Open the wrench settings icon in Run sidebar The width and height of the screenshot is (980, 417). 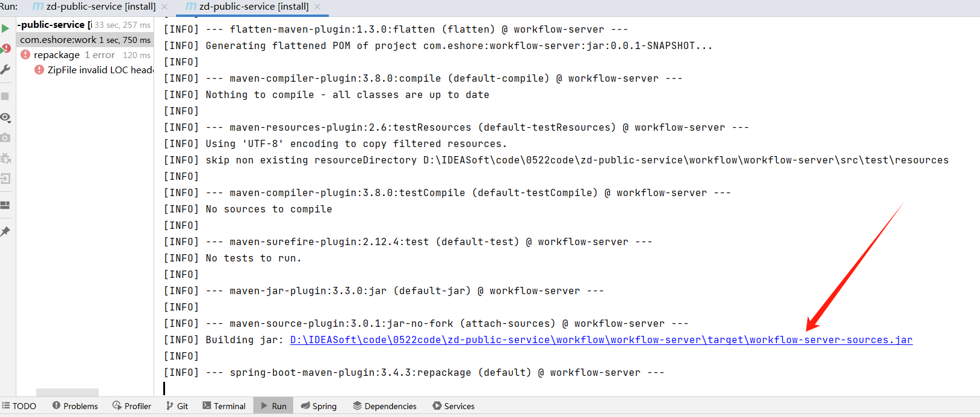tap(5, 70)
